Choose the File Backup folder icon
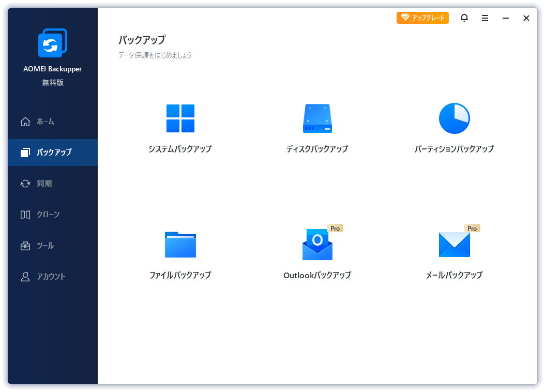Viewport: 545px width, 392px height. (180, 244)
